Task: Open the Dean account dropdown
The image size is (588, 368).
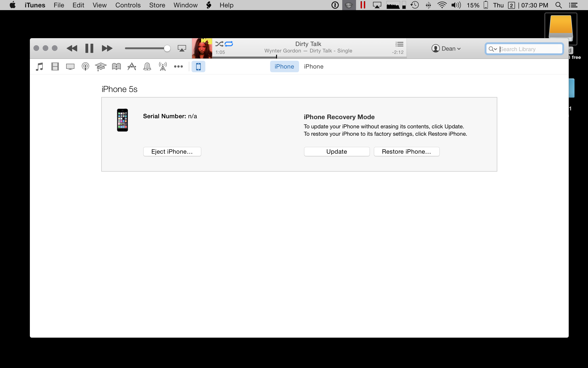Action: [x=446, y=49]
